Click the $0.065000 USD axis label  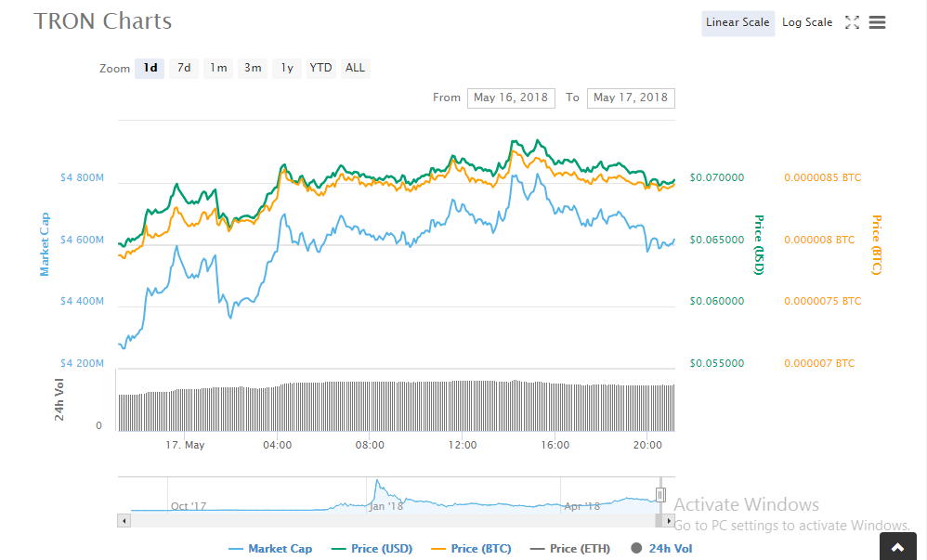click(x=716, y=241)
